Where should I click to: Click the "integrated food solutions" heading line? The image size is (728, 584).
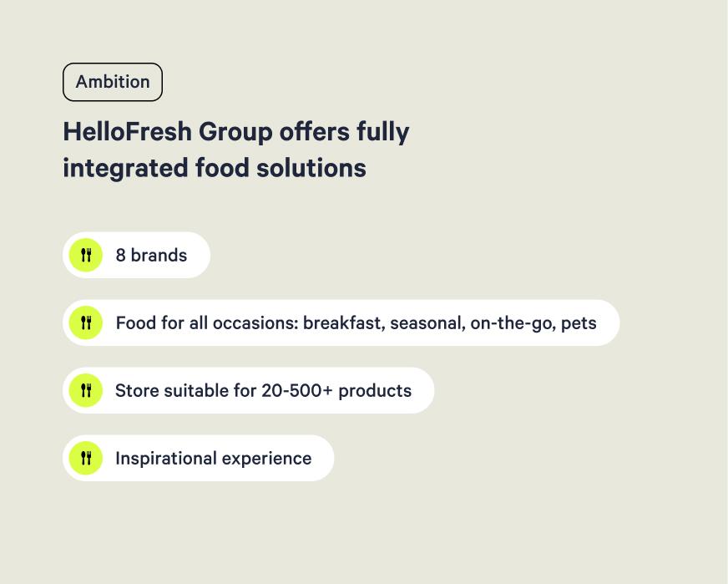coord(215,168)
